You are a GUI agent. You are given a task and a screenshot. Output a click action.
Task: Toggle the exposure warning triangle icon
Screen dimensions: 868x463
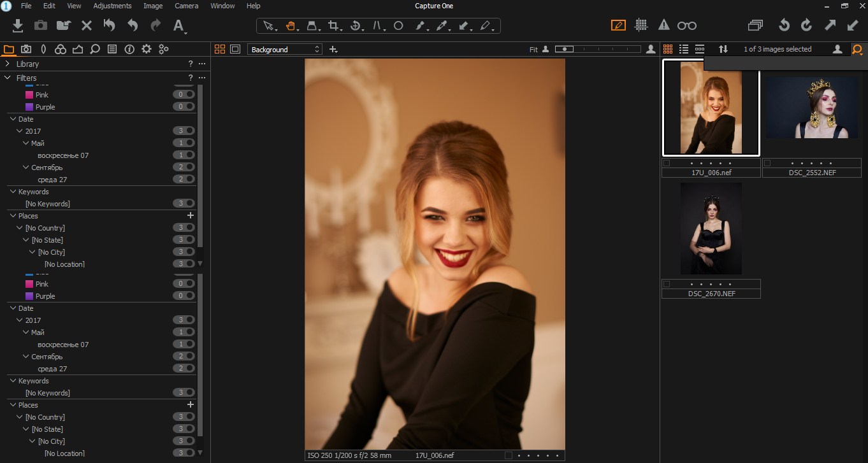[x=663, y=25]
